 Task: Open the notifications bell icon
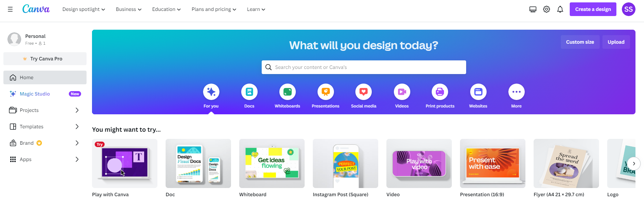pos(560,9)
